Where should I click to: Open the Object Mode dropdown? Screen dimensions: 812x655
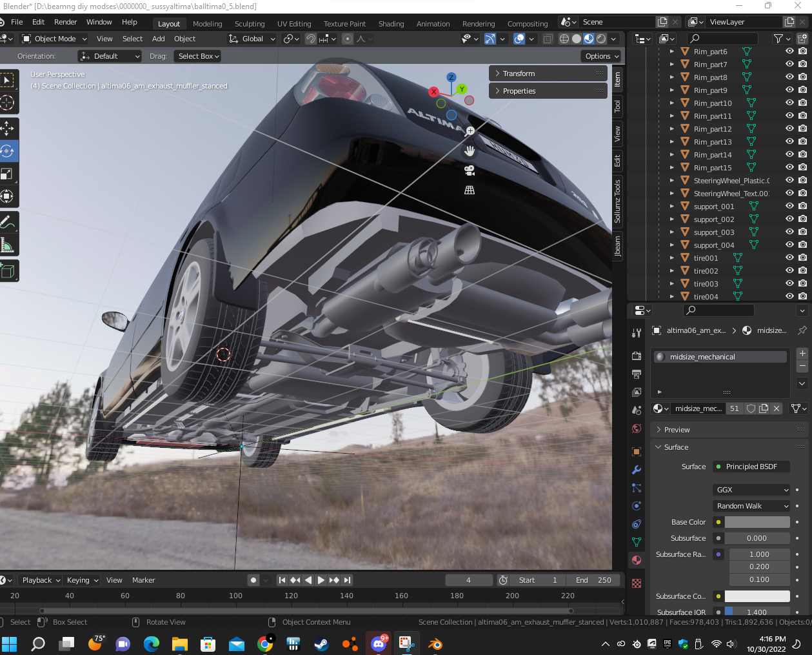[x=54, y=39]
